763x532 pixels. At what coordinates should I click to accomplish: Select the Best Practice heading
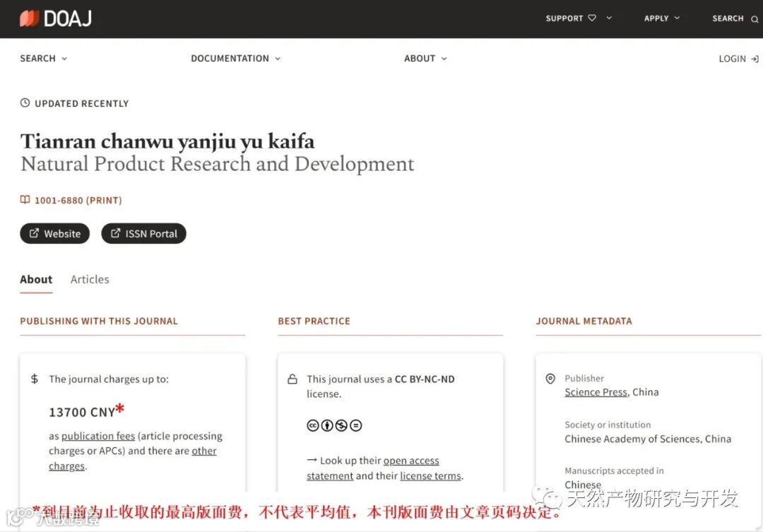(314, 321)
